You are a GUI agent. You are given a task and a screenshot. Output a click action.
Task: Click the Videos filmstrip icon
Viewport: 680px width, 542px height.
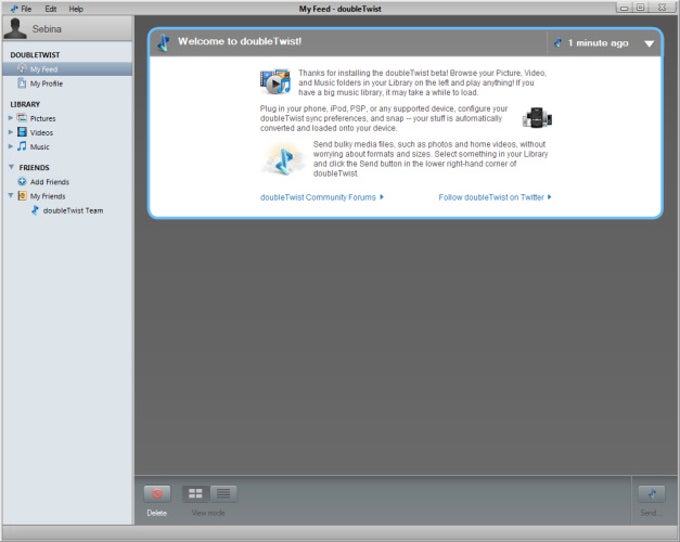(22, 132)
